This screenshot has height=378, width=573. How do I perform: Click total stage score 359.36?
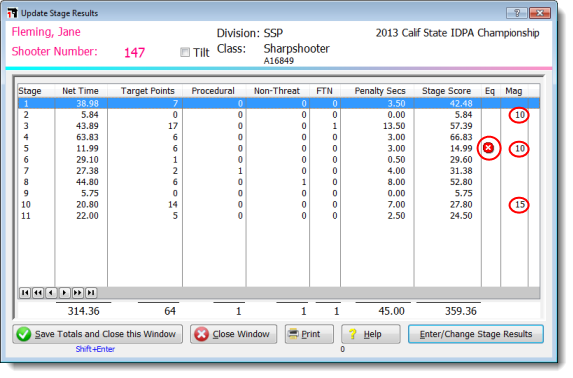tap(461, 311)
